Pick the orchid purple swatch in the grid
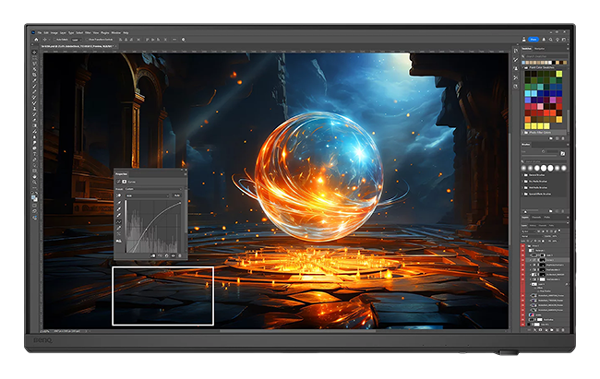 coord(553,100)
